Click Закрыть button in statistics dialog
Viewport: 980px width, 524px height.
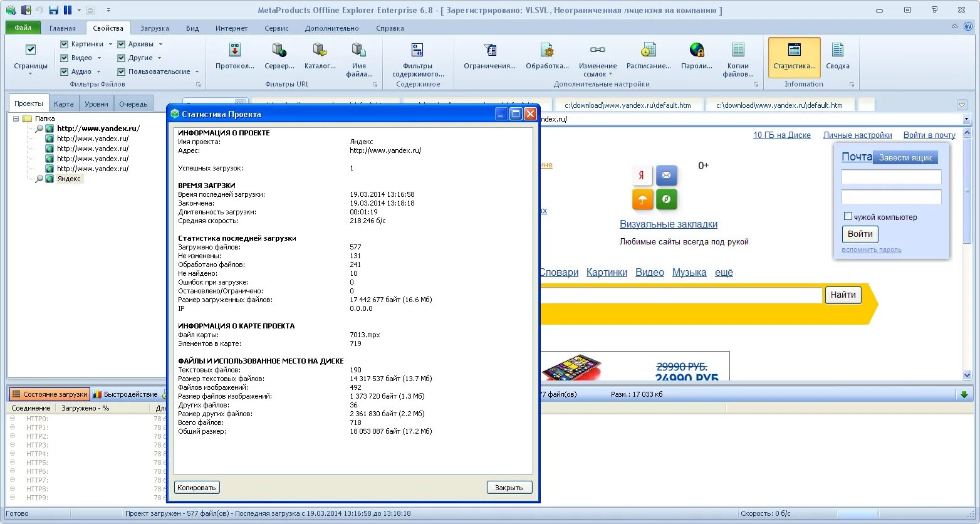[509, 488]
